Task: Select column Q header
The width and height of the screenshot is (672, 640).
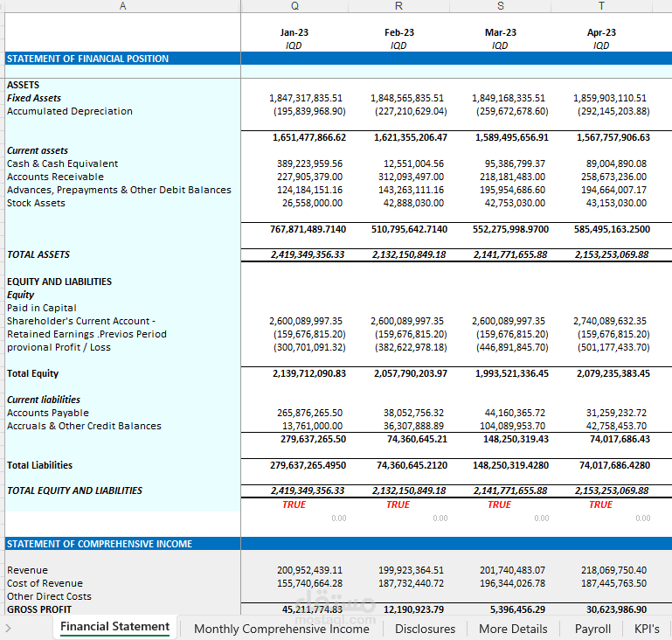Action: click(294, 6)
